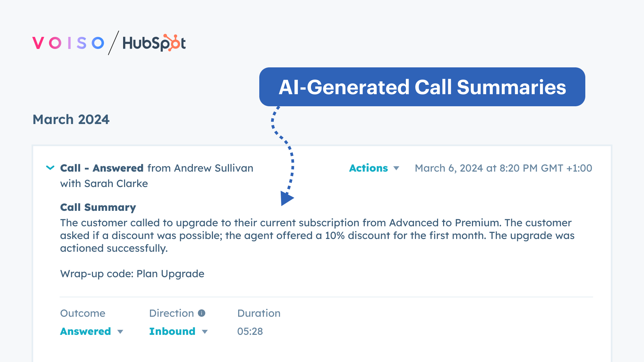The image size is (644, 362).
Task: Click the Andrew Sullivan caller name
Action: click(214, 168)
